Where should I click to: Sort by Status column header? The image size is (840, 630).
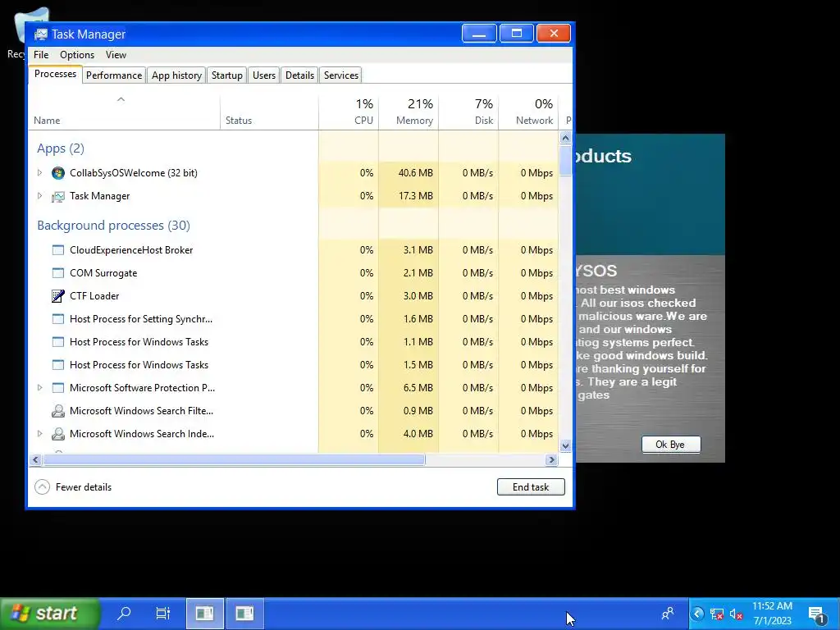tap(269, 112)
